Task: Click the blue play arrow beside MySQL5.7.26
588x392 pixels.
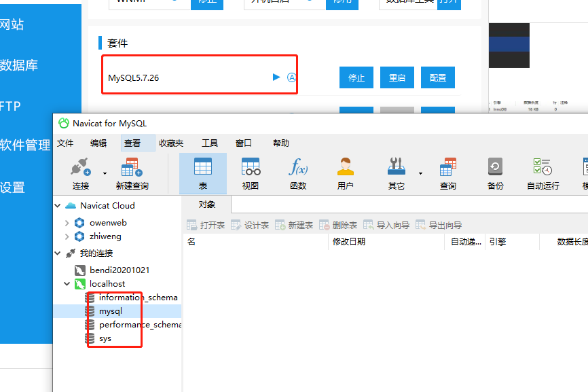Action: pos(276,77)
